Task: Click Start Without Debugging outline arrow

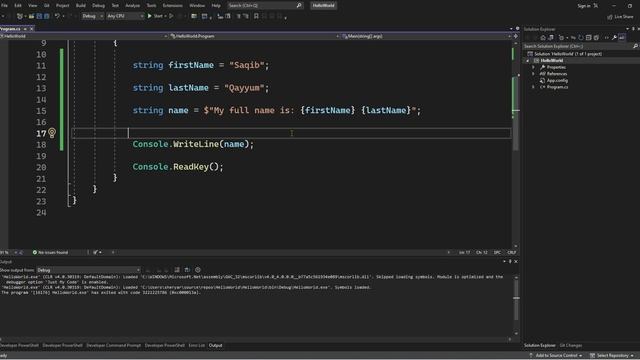Action: pos(171,16)
